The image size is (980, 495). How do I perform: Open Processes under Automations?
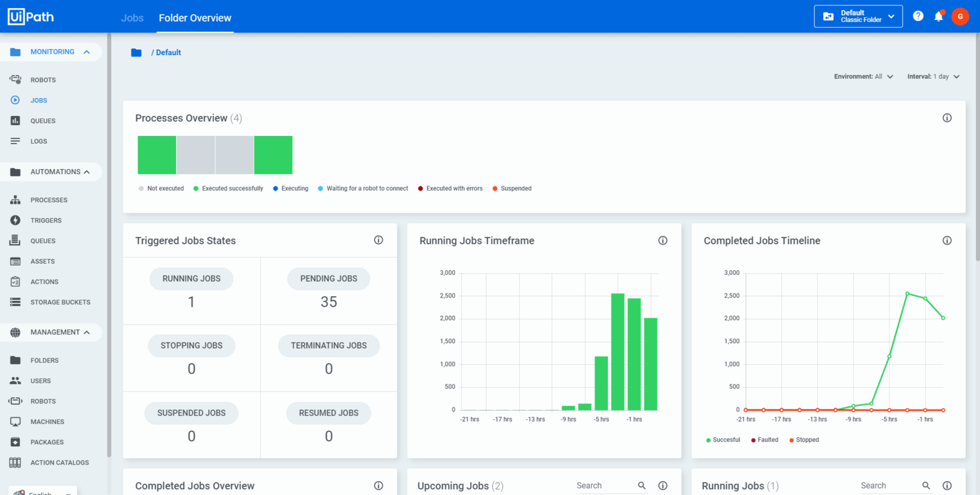point(50,199)
